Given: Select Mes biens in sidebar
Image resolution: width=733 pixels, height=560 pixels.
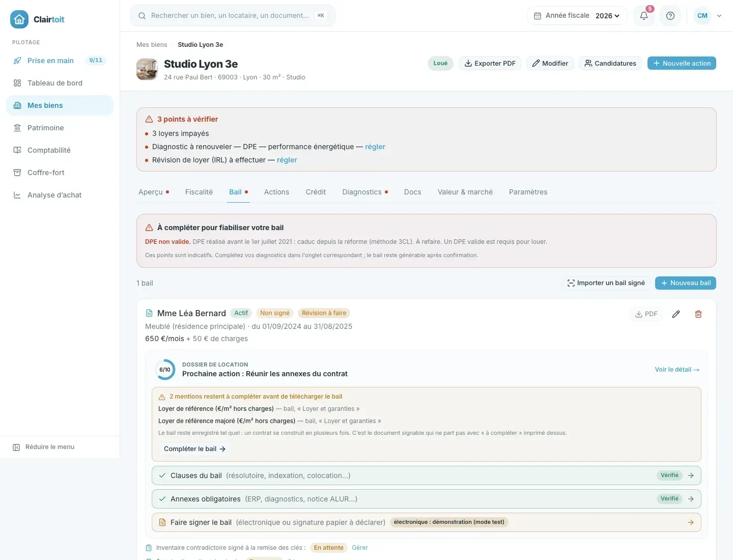Looking at the screenshot, I should 60,105.
